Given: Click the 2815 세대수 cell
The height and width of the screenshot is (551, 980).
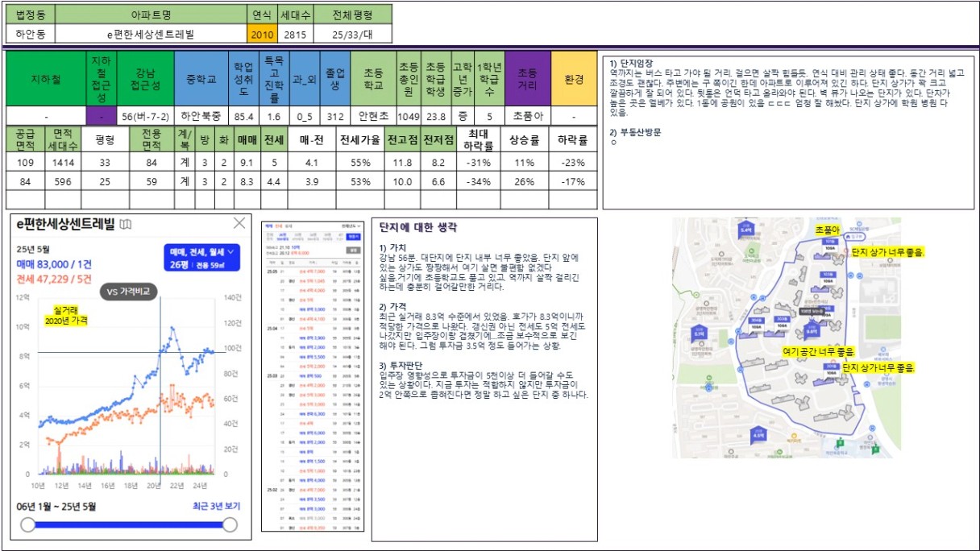Looking at the screenshot, I should click(294, 35).
